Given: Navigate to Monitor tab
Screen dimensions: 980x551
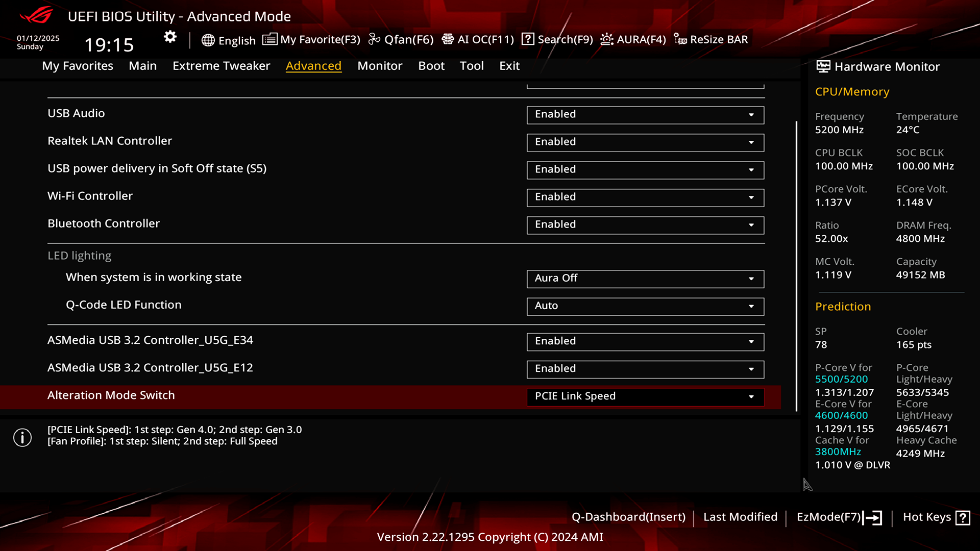Looking at the screenshot, I should pos(380,65).
